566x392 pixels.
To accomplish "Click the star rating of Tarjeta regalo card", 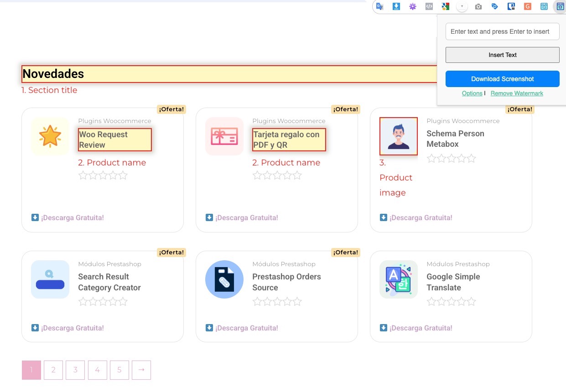I will 277,175.
